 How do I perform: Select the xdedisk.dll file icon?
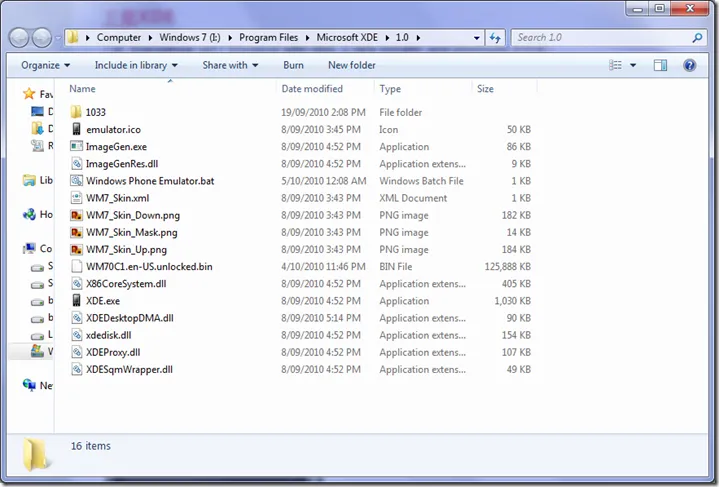76,335
